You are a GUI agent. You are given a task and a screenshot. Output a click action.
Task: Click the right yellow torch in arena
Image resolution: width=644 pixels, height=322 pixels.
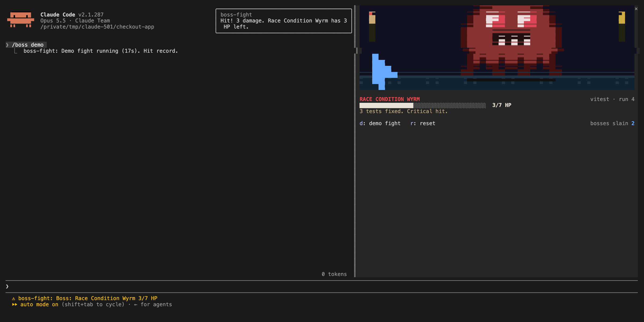(x=622, y=26)
